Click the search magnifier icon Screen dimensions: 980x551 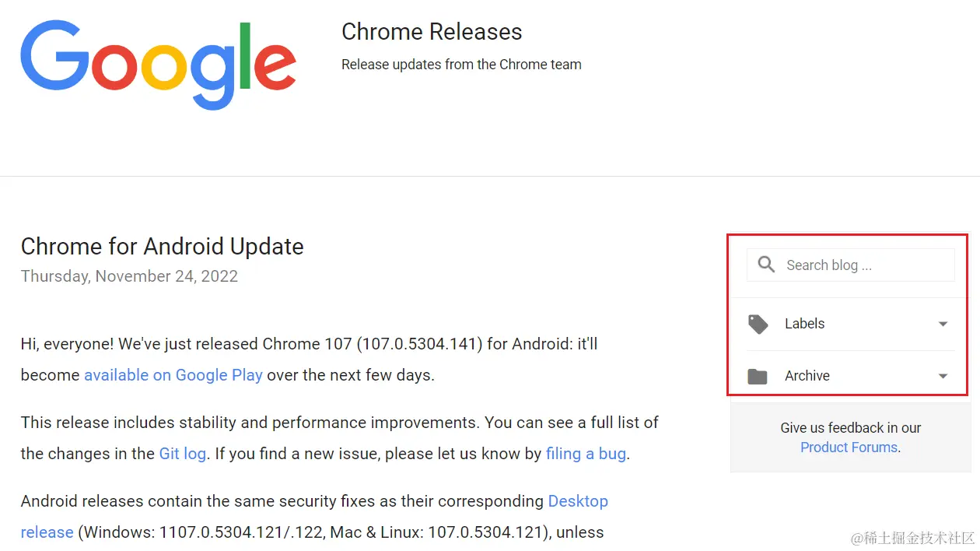coord(766,265)
